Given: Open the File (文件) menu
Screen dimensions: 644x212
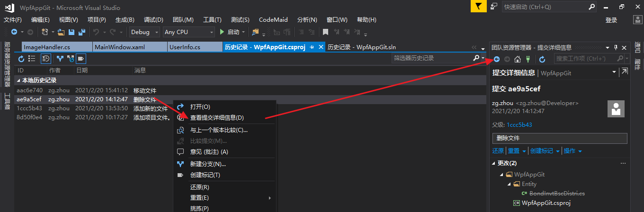Looking at the screenshot, I should tap(13, 20).
